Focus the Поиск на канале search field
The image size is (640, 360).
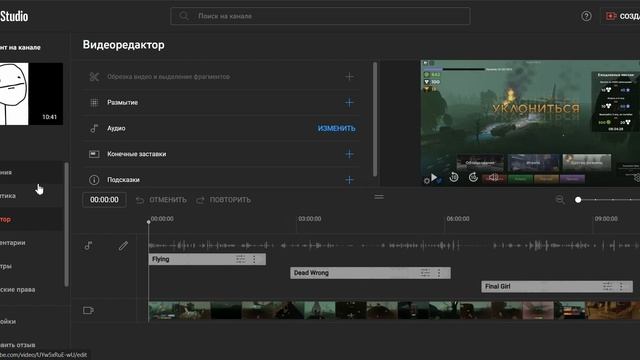click(320, 16)
